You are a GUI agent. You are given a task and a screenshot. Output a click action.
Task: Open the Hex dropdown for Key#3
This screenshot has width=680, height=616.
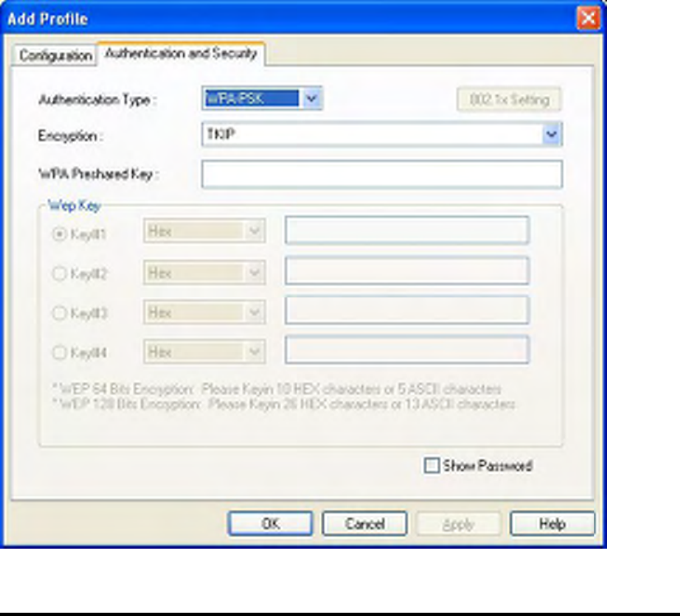point(204,312)
